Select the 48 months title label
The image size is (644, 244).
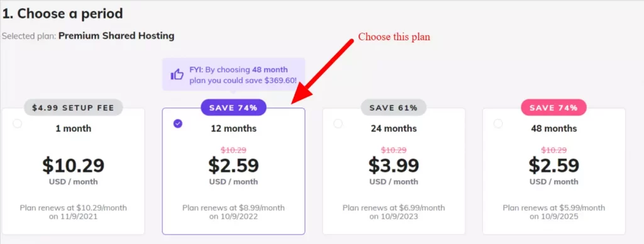click(553, 128)
